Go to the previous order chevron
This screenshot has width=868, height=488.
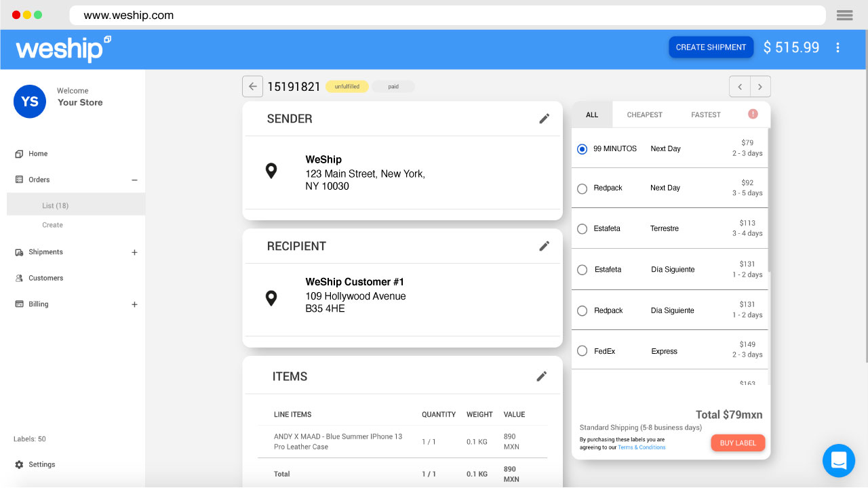[740, 87]
